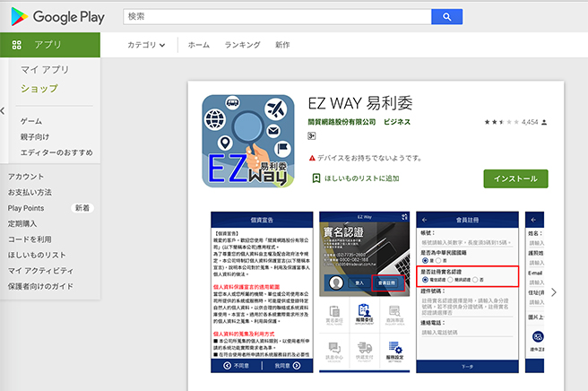The image size is (588, 391).
Task: Click the EZ Way app icon
Action: tap(248, 141)
